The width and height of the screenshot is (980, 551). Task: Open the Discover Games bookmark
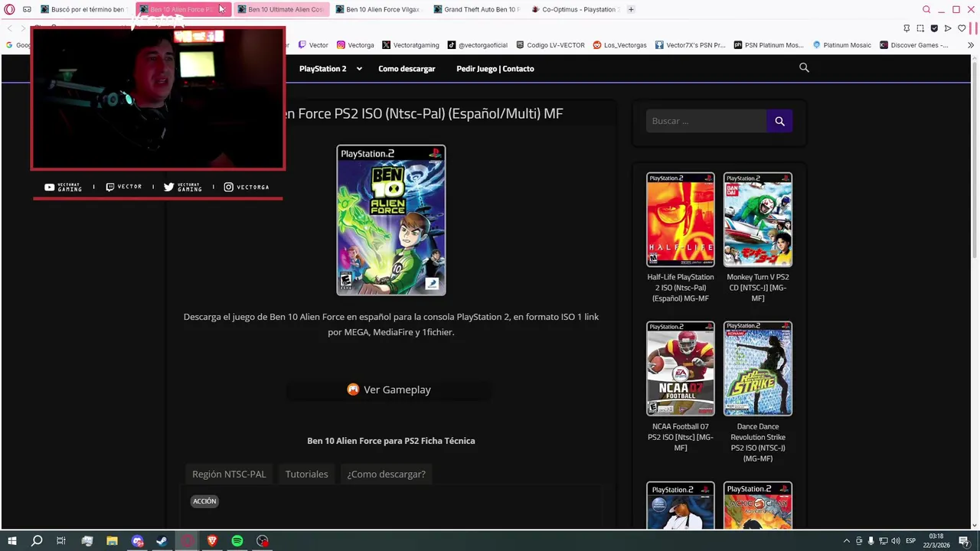click(914, 45)
